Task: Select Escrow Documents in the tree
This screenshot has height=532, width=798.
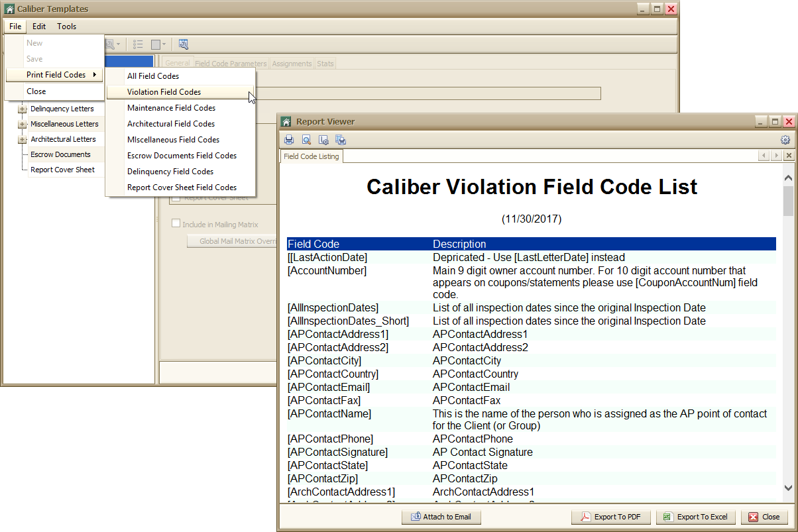Action: (x=60, y=155)
